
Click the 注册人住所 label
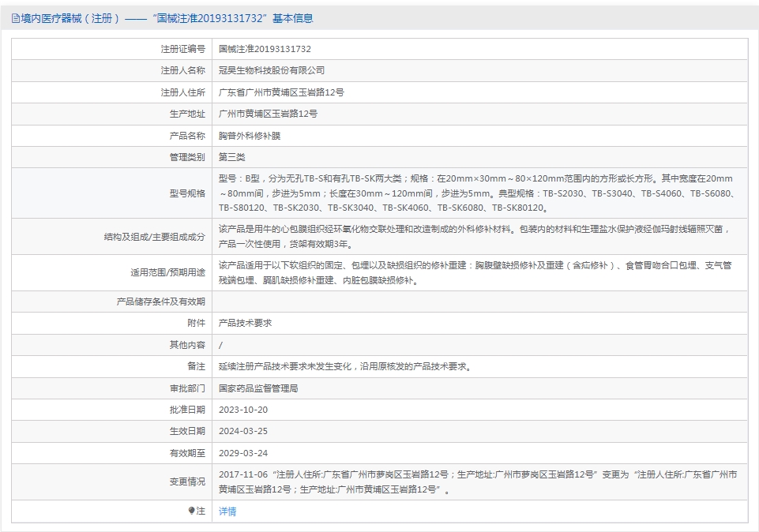183,92
